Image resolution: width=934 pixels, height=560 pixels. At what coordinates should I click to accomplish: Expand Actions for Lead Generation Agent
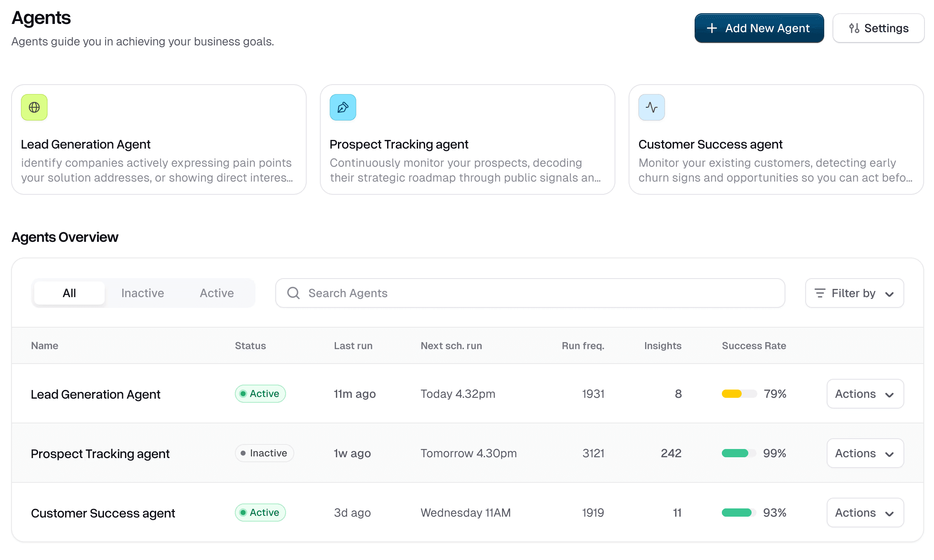(865, 394)
